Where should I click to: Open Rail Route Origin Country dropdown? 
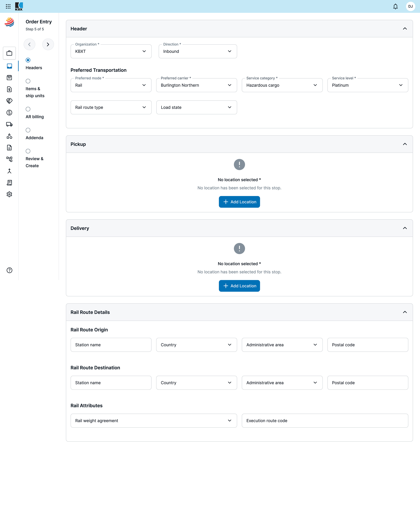tap(196, 345)
